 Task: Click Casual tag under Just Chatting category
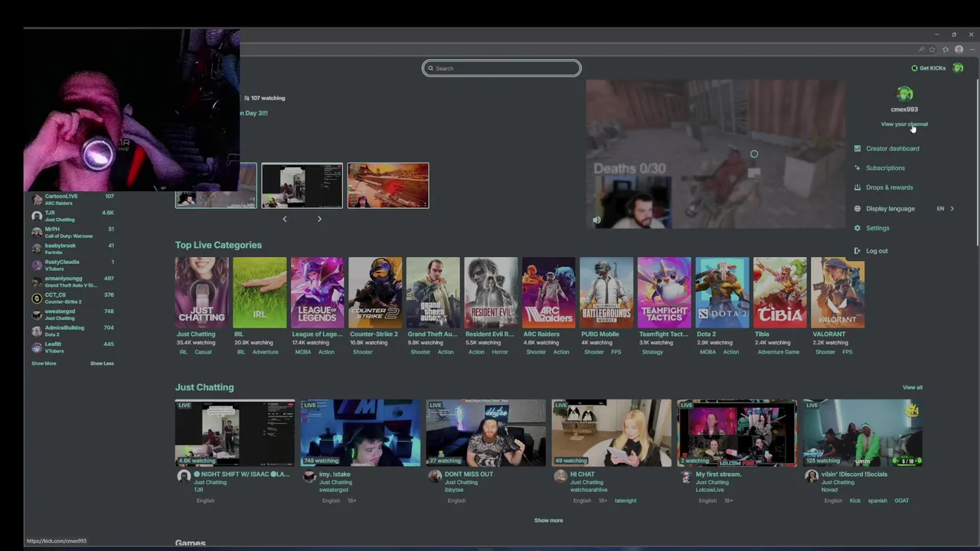click(203, 352)
